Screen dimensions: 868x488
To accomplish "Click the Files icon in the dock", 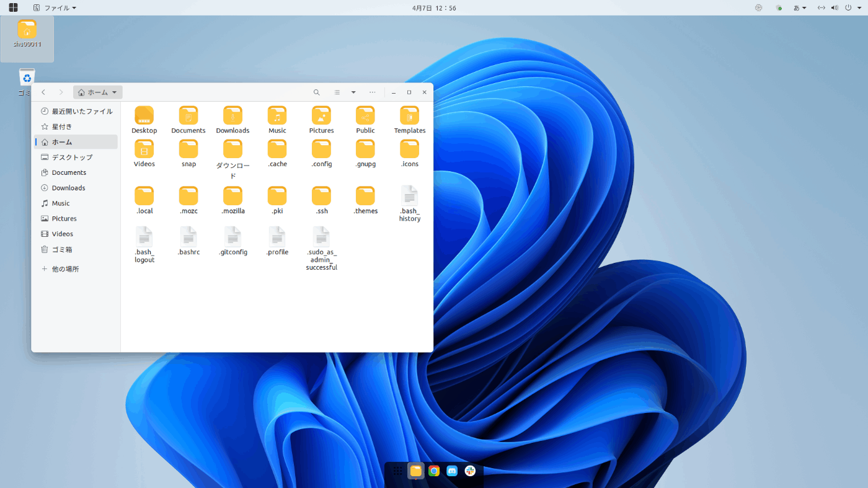I will click(x=416, y=471).
